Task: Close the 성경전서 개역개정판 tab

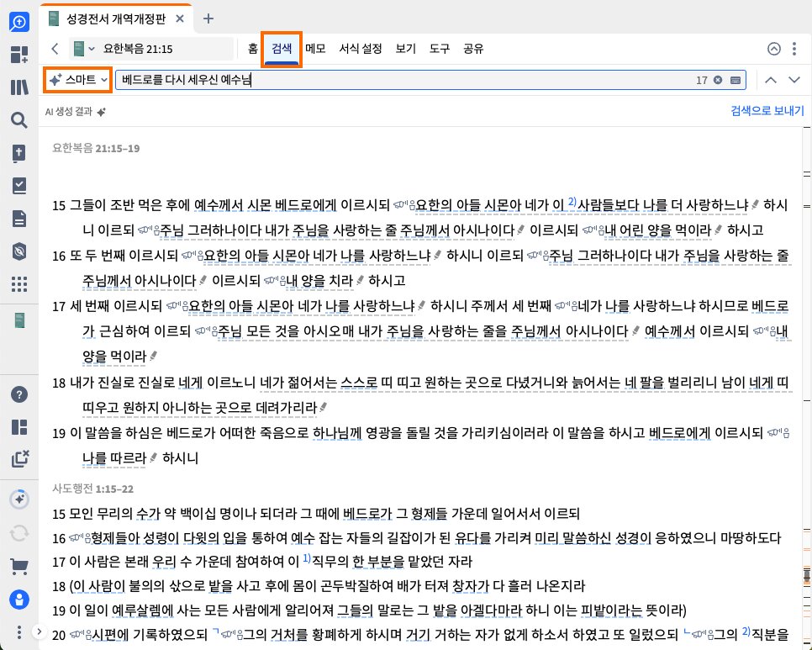Action: coord(180,19)
